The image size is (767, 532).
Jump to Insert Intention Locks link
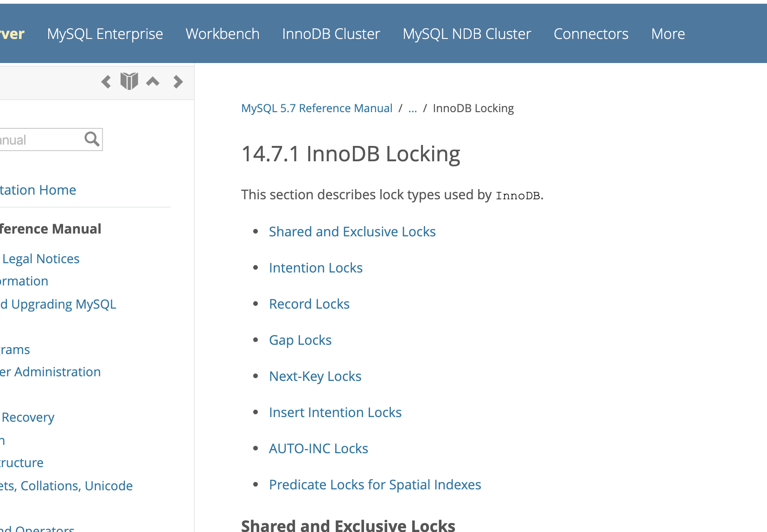tap(335, 412)
